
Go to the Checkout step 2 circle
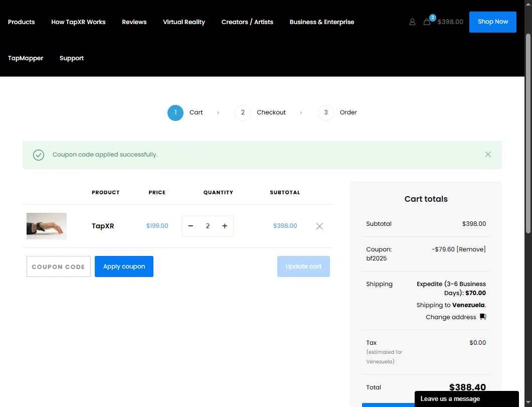(x=243, y=113)
